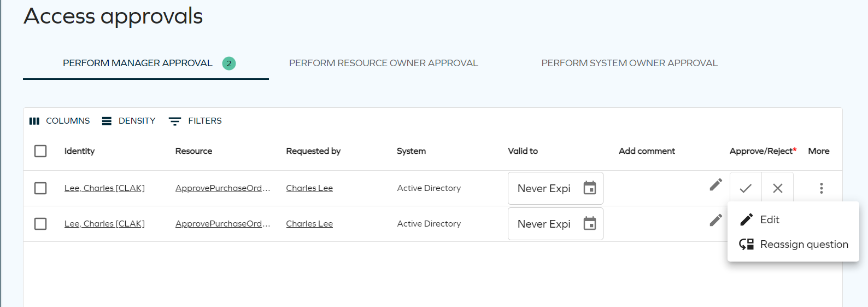Open second row Charles Lee requester link
868x307 pixels.
click(x=309, y=224)
